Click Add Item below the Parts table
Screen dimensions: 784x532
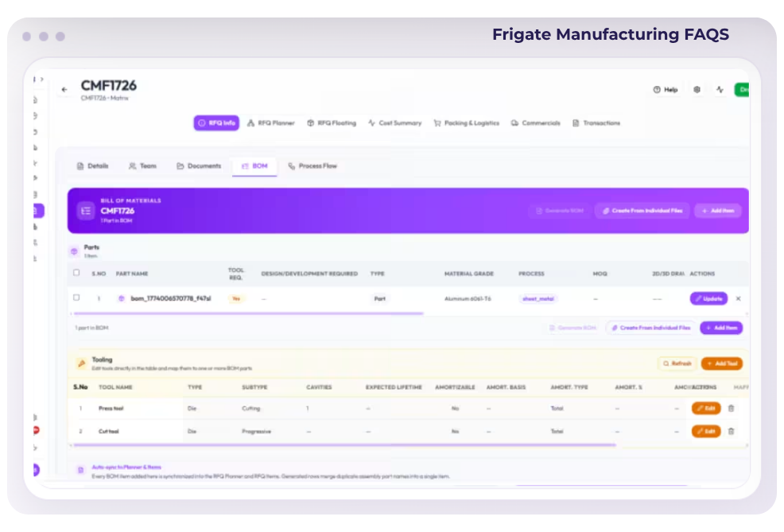pyautogui.click(x=721, y=328)
